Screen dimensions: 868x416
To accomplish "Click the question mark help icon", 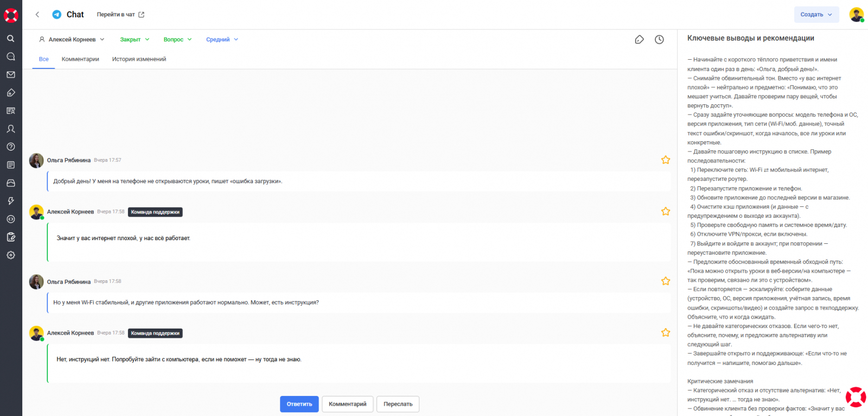I will pyautogui.click(x=11, y=147).
